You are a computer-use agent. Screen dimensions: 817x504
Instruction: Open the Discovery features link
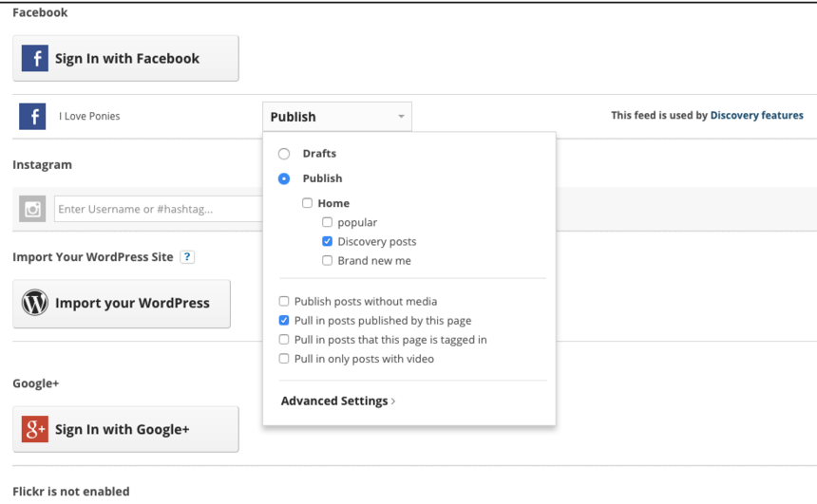click(756, 116)
